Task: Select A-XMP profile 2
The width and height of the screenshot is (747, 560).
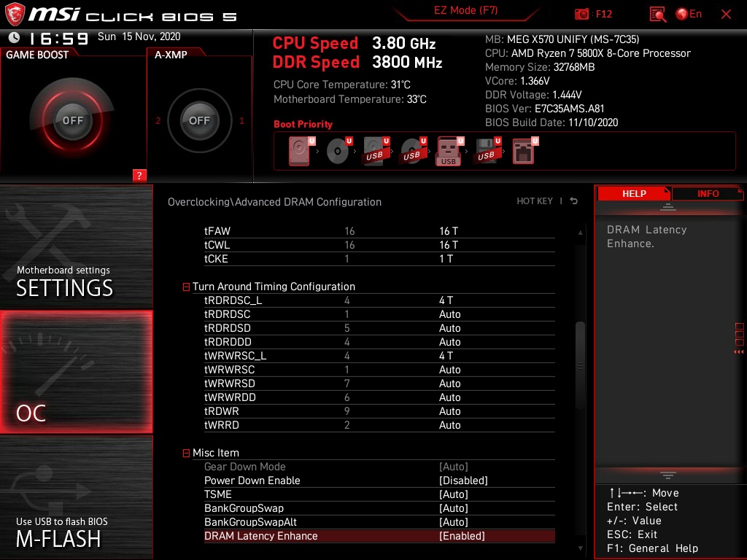Action: click(158, 120)
